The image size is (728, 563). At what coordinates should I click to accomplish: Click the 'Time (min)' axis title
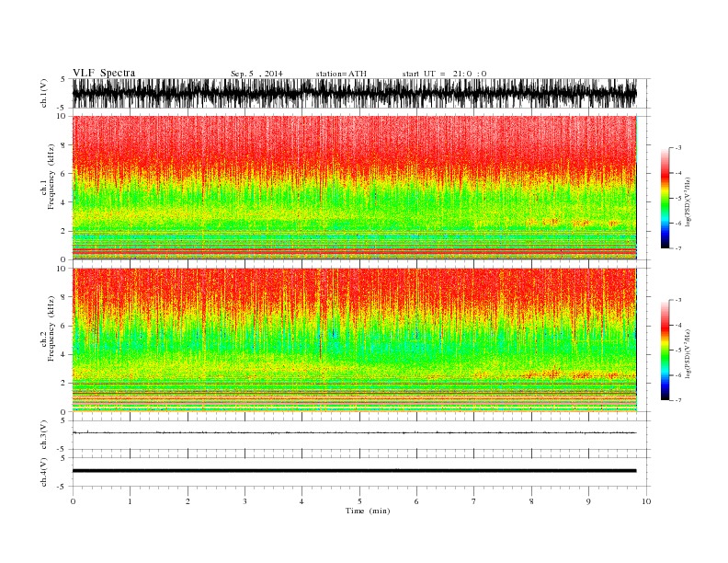tap(368, 511)
